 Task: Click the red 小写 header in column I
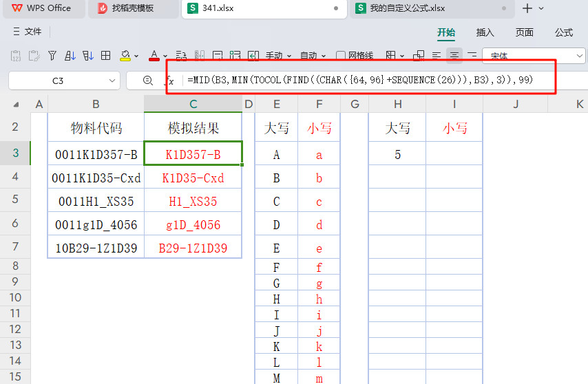tap(454, 128)
